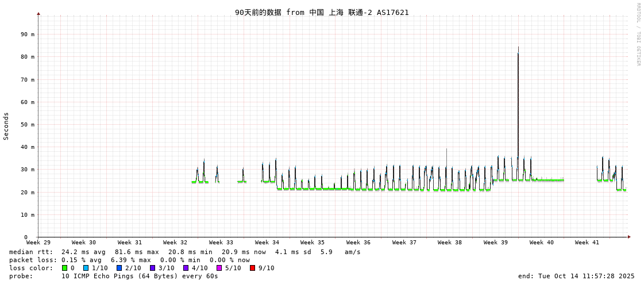
Task: Click the purple 3/10 loss swatch
Action: 152,268
